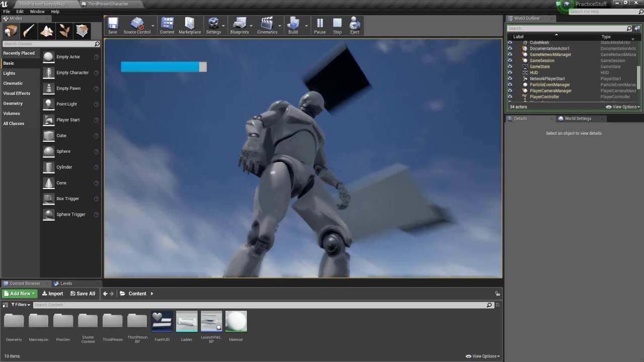This screenshot has height=362, width=644.
Task: Select the Landscape mode icon
Action: click(47, 31)
